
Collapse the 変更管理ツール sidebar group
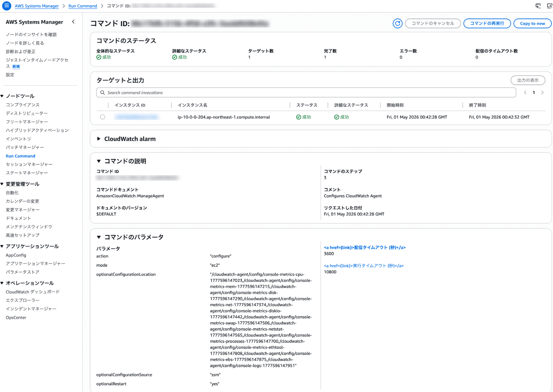(2, 184)
